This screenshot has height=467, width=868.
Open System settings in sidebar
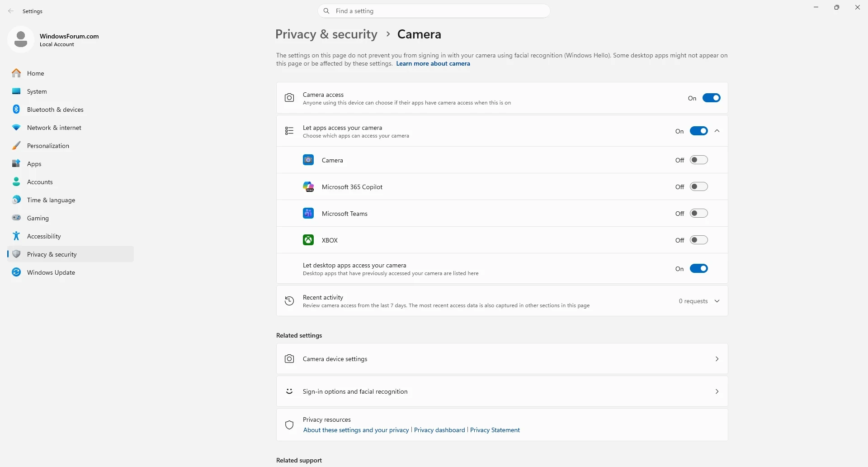tap(71, 91)
